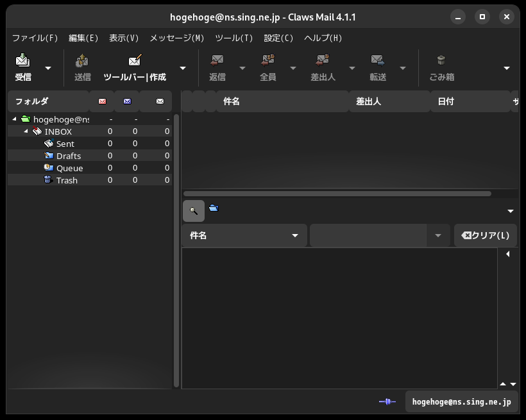Click the 全員 (reply all) toolbar icon
This screenshot has height=420, width=526.
(x=267, y=67)
